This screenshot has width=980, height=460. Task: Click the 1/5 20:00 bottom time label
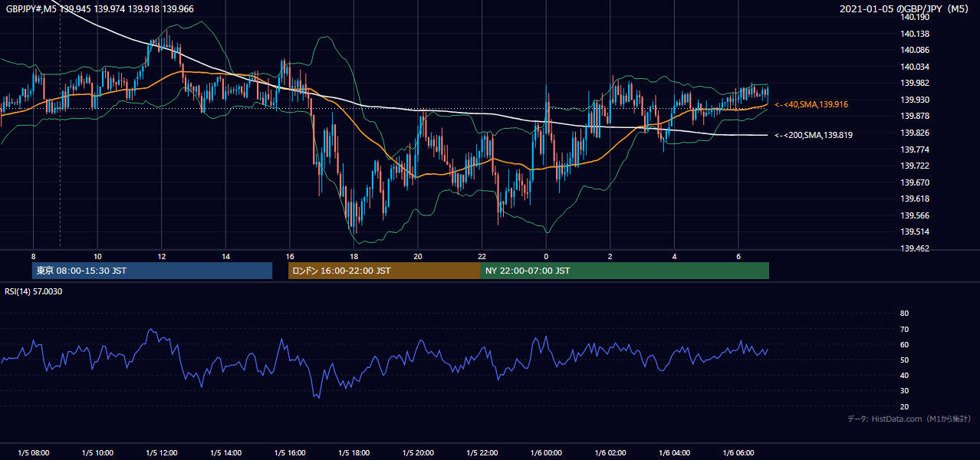click(418, 453)
